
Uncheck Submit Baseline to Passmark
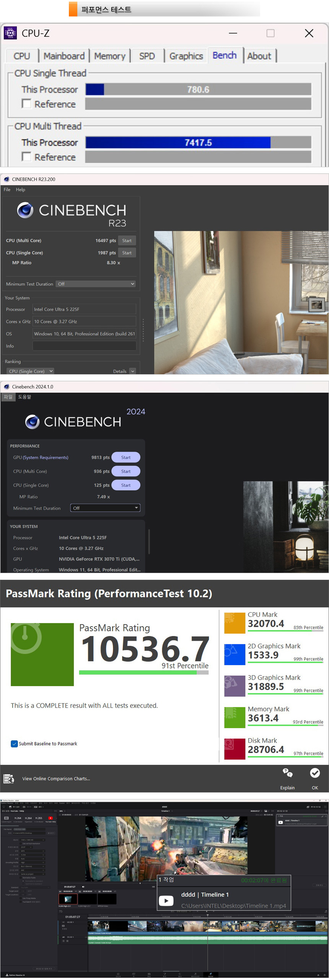[x=14, y=744]
